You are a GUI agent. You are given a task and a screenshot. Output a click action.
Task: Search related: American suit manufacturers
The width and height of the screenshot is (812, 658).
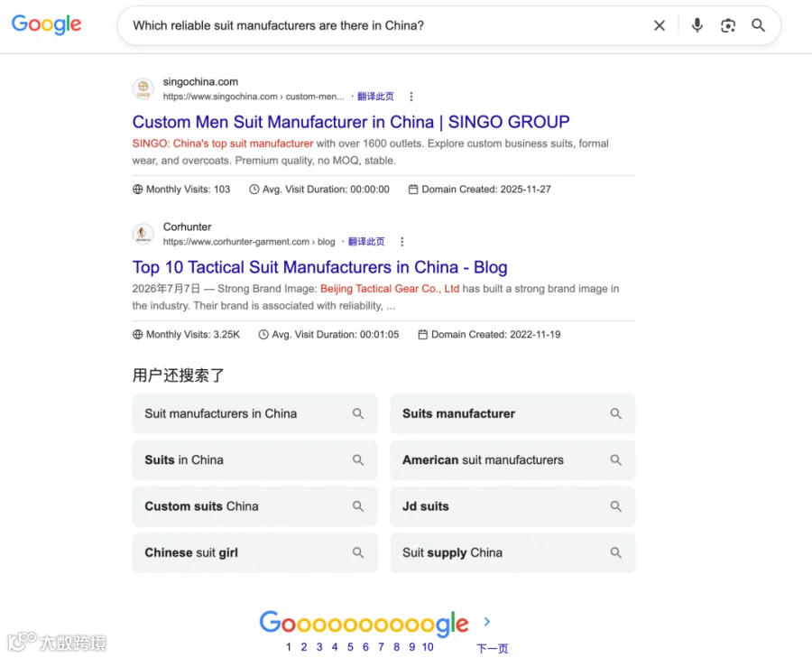point(512,460)
